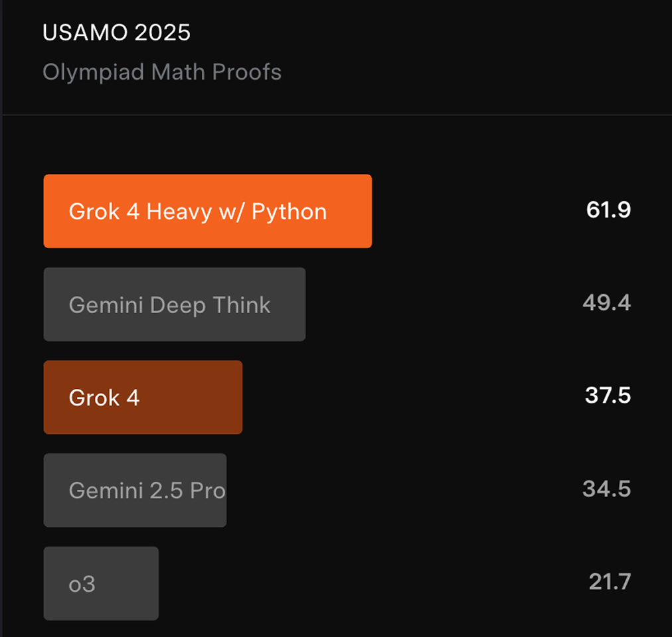Viewport: 672px width, 637px height.
Task: Click the 37.5 score value
Action: [x=608, y=396]
